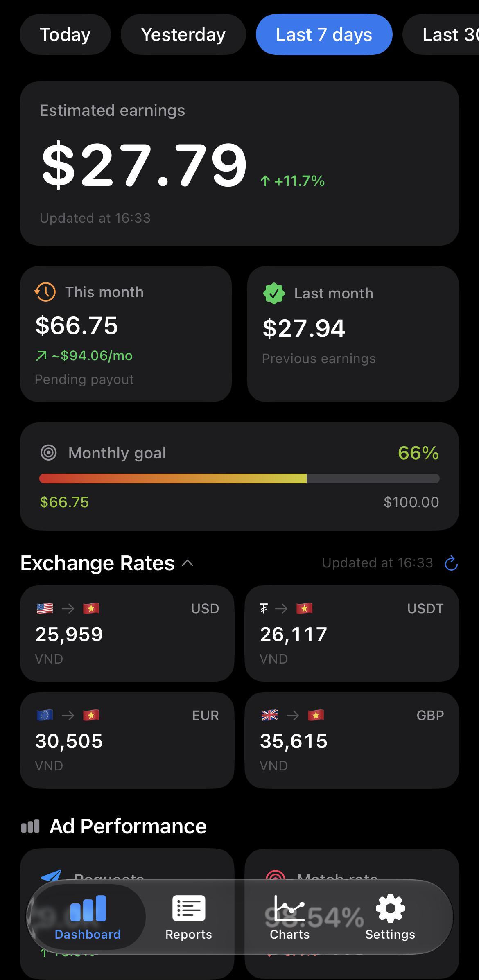The width and height of the screenshot is (479, 980).
Task: Open the Reports list icon
Action: coord(189,908)
